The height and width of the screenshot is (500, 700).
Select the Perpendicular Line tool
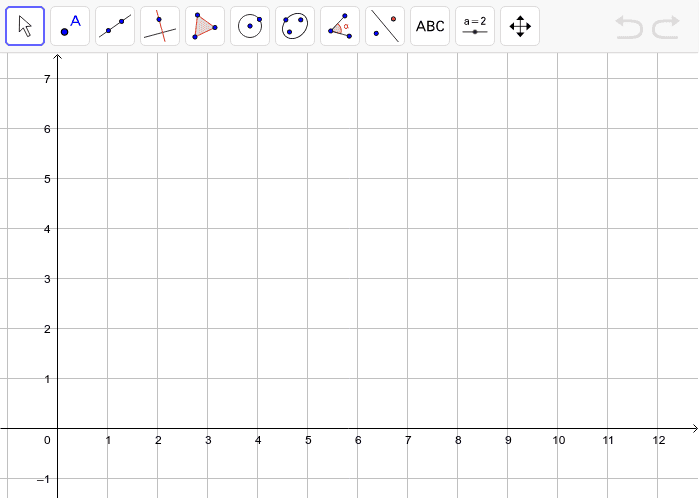click(x=160, y=26)
